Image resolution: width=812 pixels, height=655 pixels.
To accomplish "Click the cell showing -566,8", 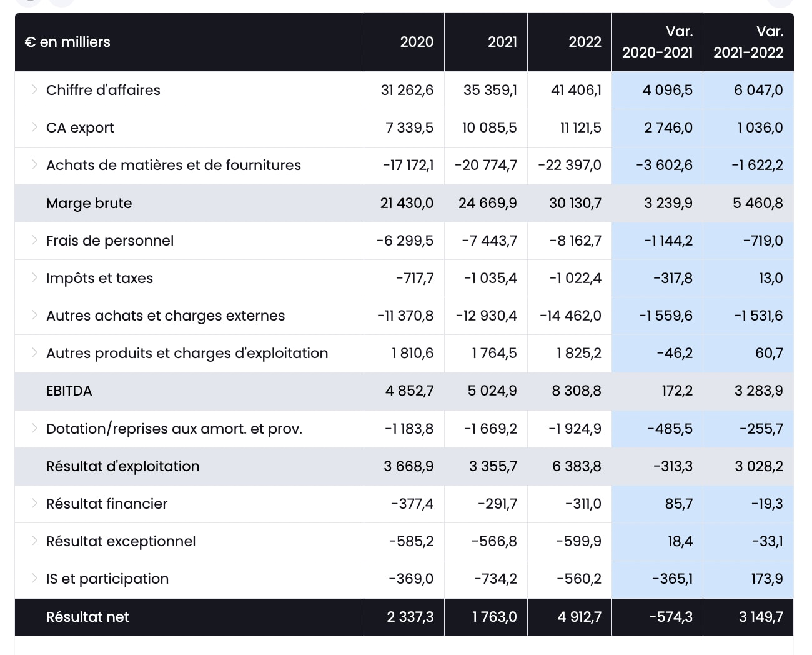I will (493, 541).
